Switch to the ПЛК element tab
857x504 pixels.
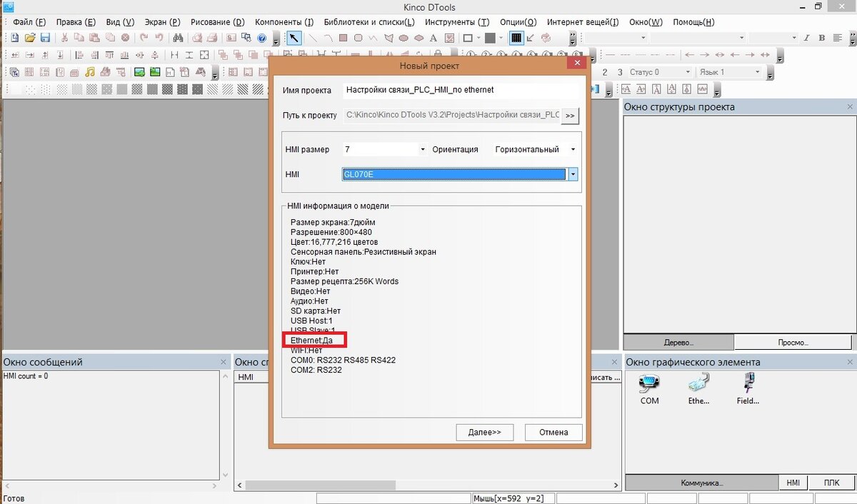(832, 483)
